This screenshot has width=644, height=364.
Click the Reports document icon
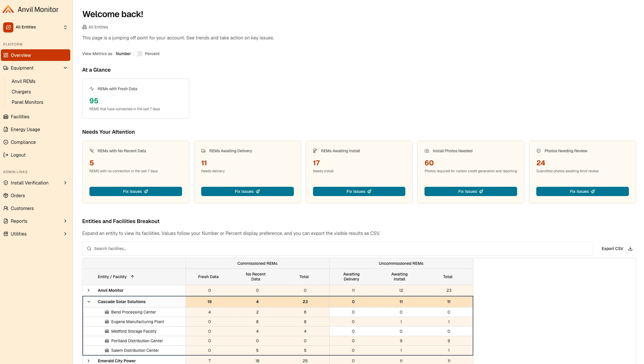6,221
